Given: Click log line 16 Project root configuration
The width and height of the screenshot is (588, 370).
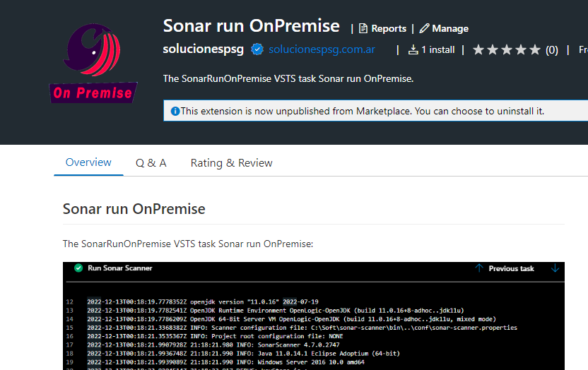Looking at the screenshot, I should coord(215,336).
